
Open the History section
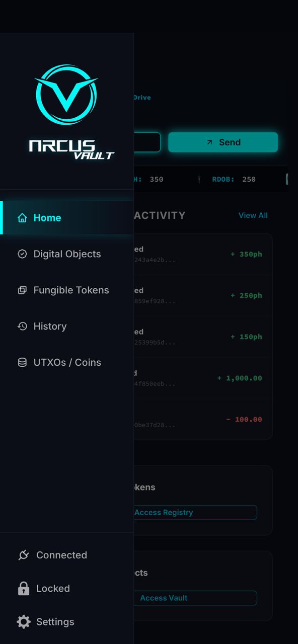pos(50,327)
